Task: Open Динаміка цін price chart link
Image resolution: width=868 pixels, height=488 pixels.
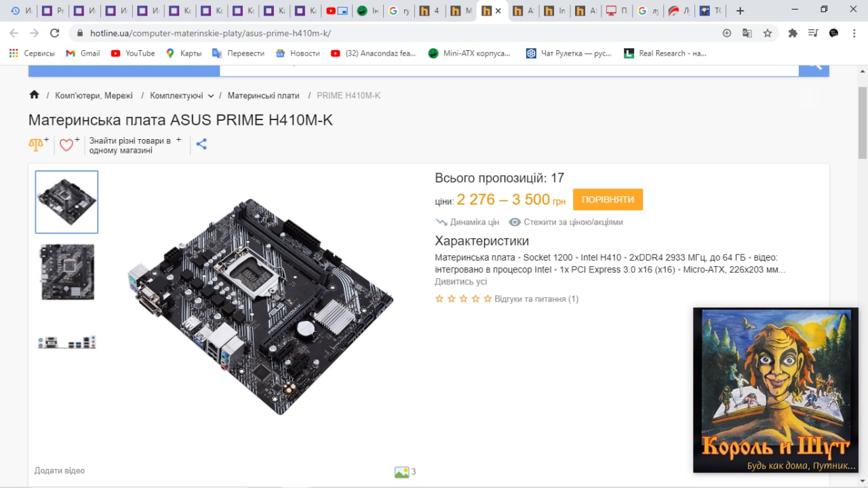Action: 467,222
